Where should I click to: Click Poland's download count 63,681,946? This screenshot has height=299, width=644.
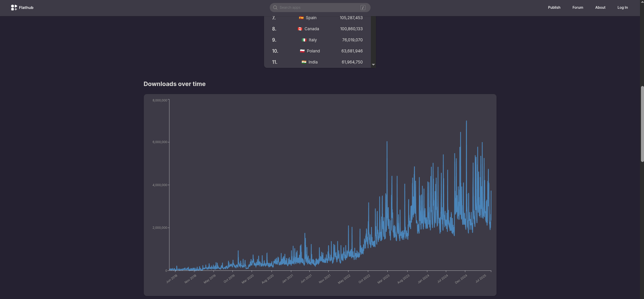[352, 51]
